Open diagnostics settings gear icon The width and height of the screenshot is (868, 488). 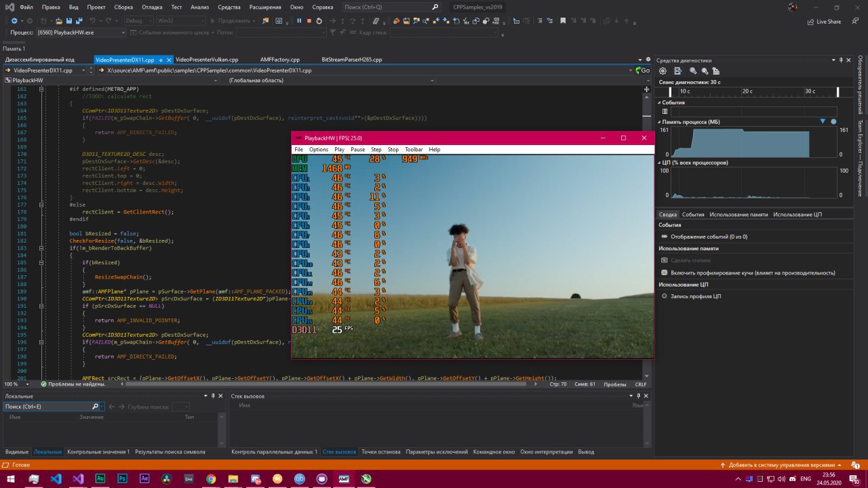click(663, 71)
